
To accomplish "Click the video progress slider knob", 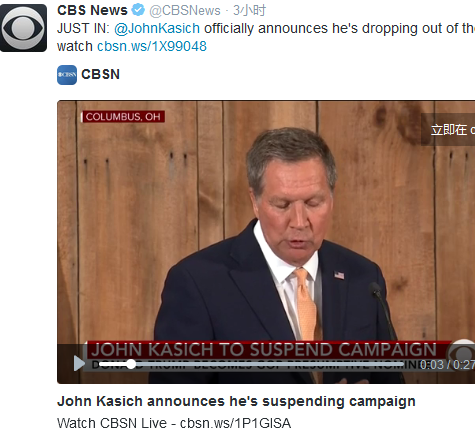I will point(131,364).
